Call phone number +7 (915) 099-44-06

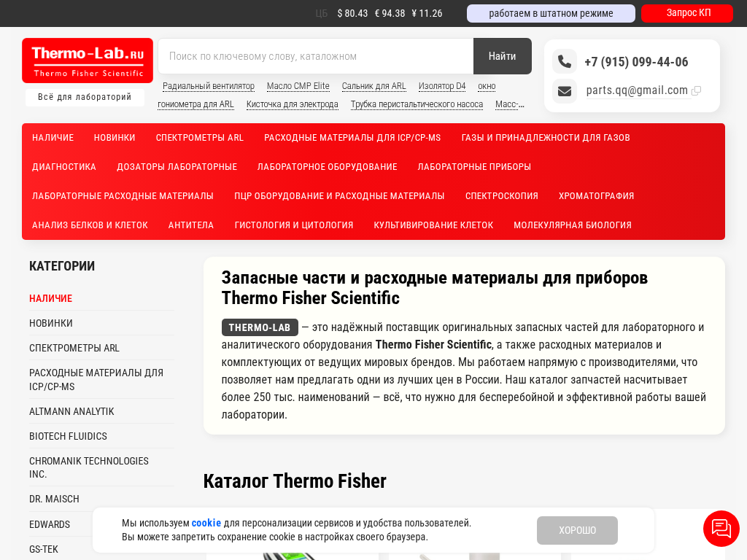tap(636, 62)
